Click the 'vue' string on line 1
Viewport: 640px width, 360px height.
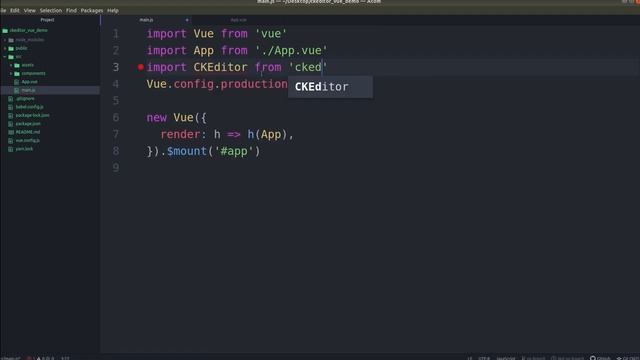click(271, 33)
